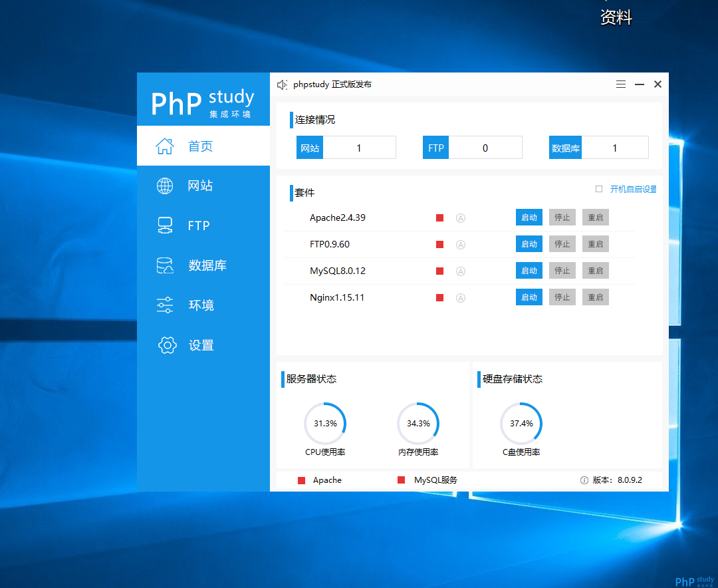Click the red Apache indicator in status bar
The image size is (718, 588).
click(301, 480)
